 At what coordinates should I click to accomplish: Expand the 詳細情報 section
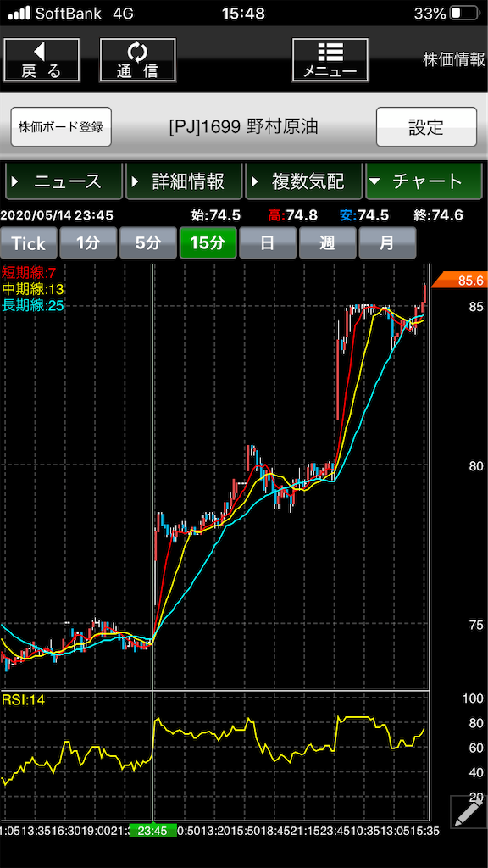[x=184, y=181]
